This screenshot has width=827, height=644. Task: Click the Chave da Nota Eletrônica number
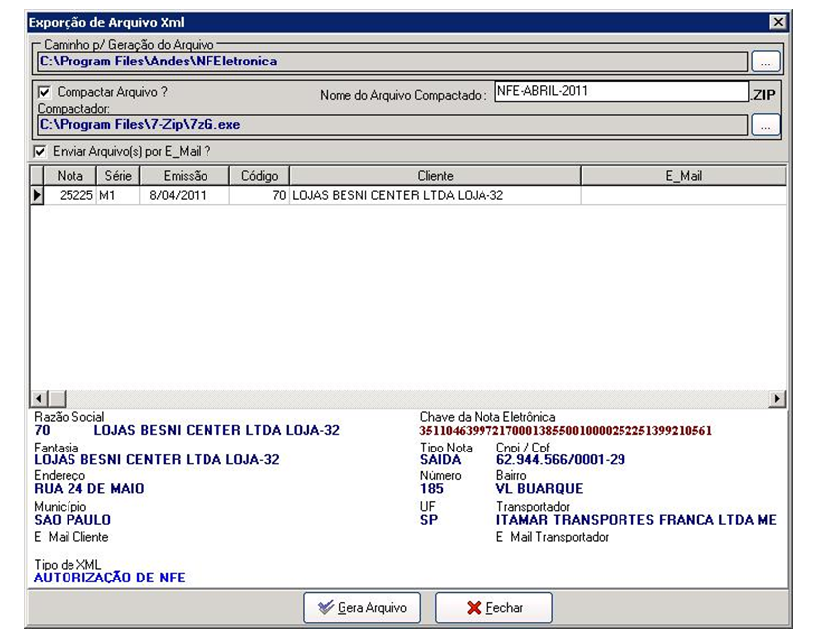coord(566,431)
